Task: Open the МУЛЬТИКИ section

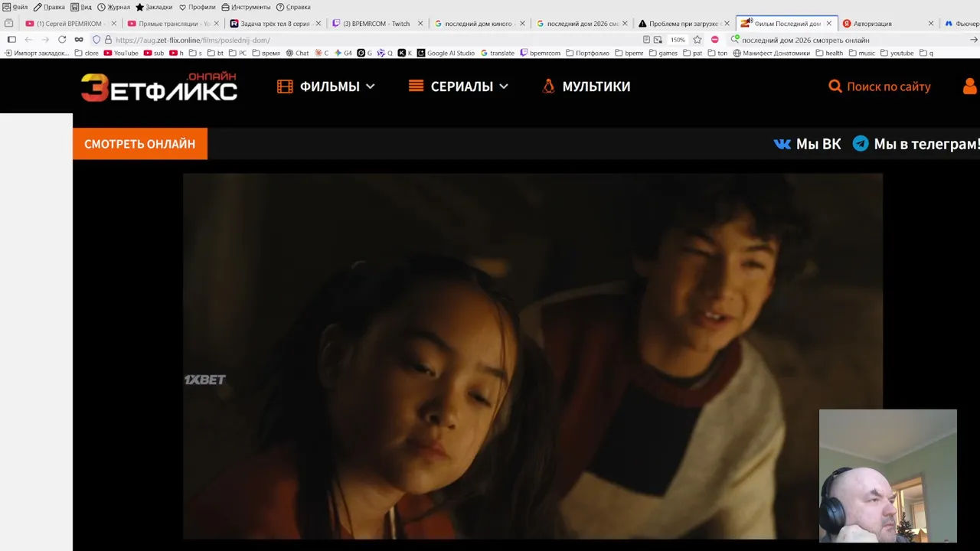Action: point(586,86)
